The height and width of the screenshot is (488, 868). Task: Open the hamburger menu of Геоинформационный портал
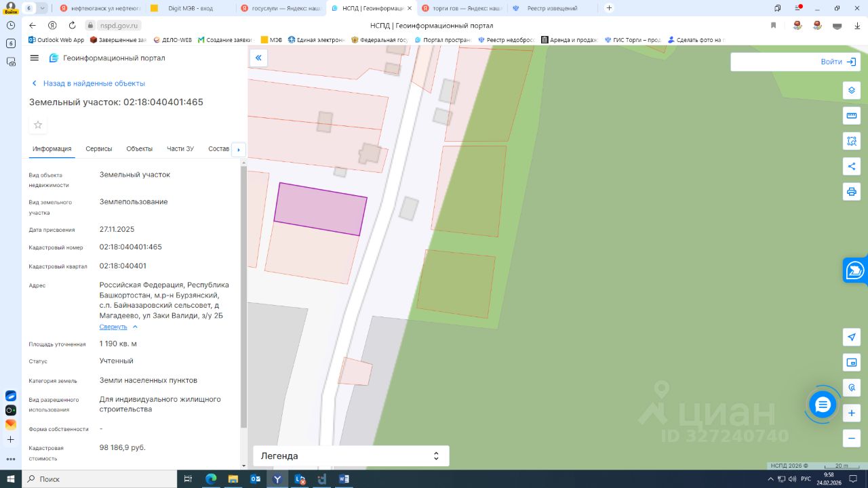pos(35,58)
